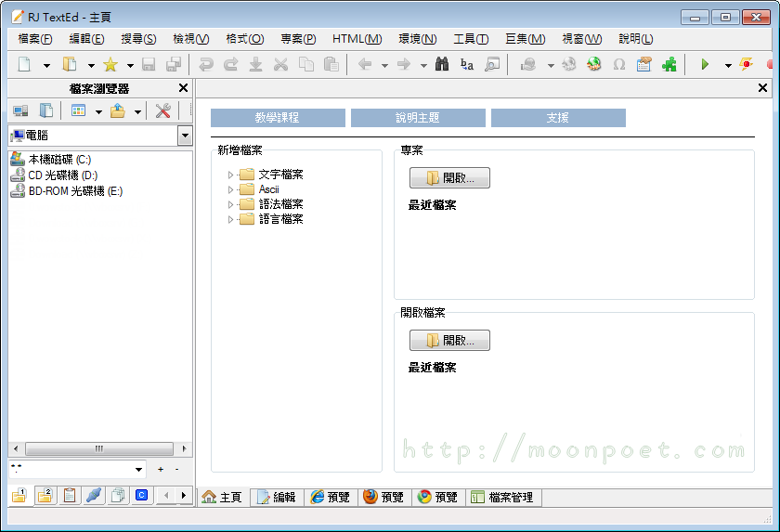Select 本機磁碟 (C:) in the file browser
Viewport: 780px width, 532px height.
pos(59,160)
